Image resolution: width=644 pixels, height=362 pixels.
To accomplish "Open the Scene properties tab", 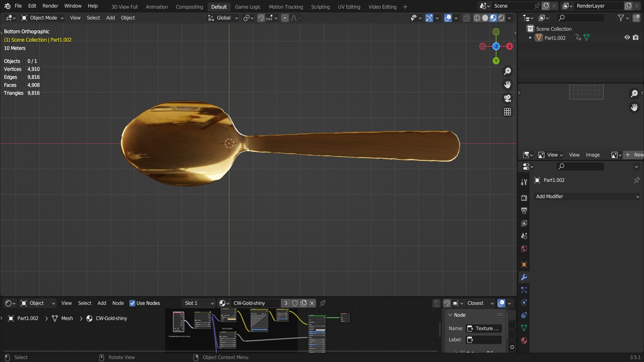I will (x=524, y=236).
